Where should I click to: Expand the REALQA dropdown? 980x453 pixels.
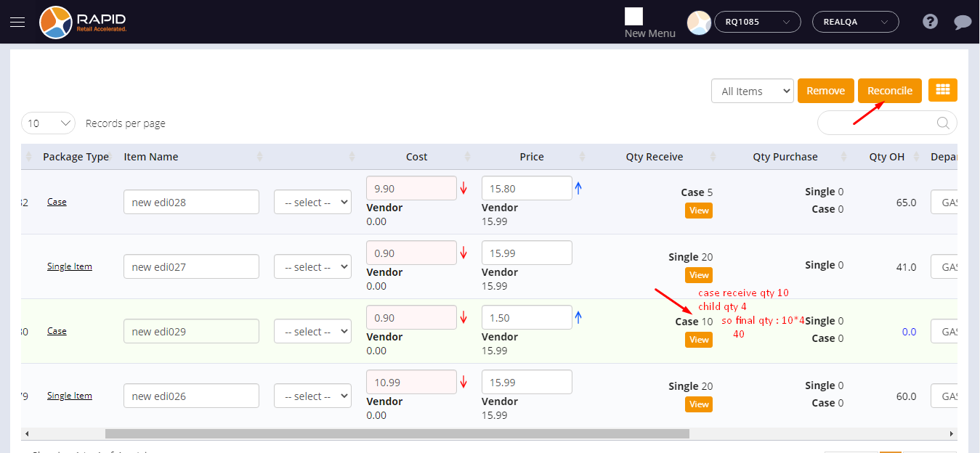855,22
